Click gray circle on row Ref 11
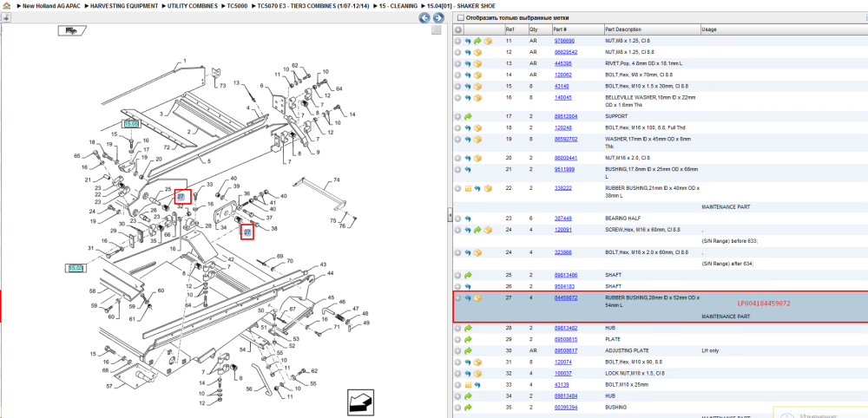868x418 pixels. [457, 41]
